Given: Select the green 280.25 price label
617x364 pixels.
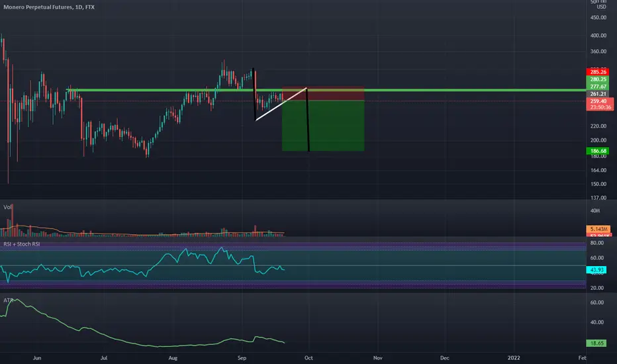Looking at the screenshot, I should tap(597, 79).
